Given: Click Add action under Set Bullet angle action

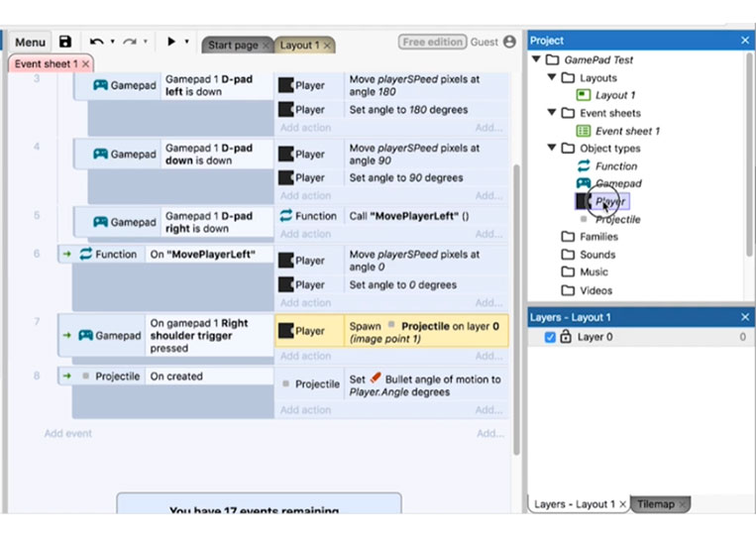Looking at the screenshot, I should tap(306, 410).
